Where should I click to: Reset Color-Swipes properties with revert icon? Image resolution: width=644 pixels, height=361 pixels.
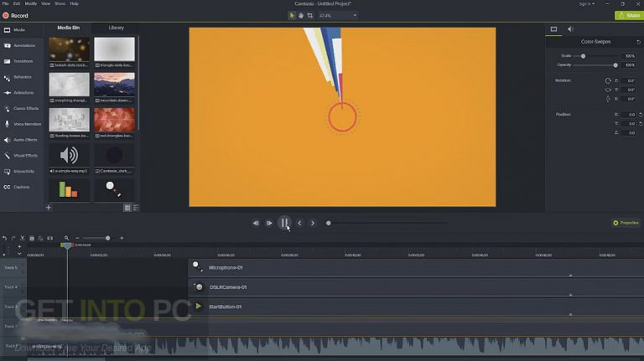pos(638,42)
